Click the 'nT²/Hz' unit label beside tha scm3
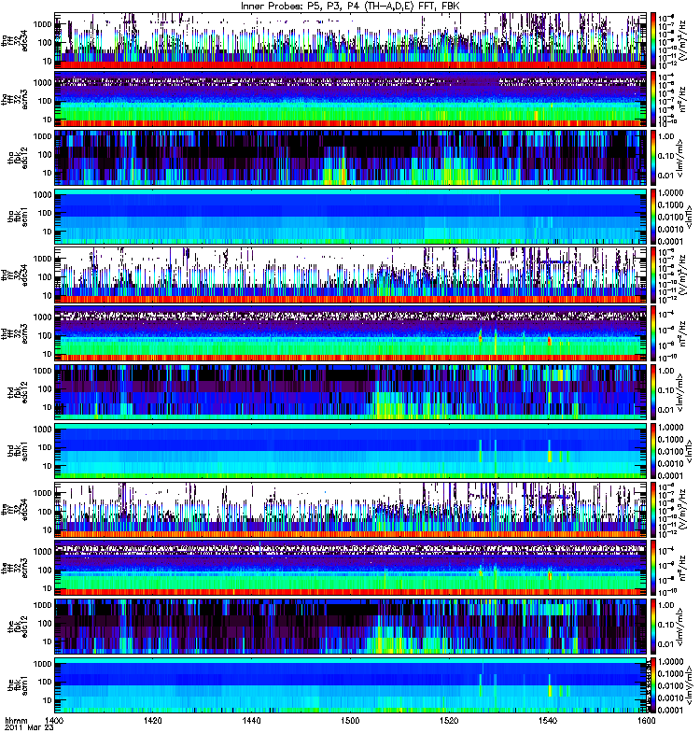 pos(682,100)
